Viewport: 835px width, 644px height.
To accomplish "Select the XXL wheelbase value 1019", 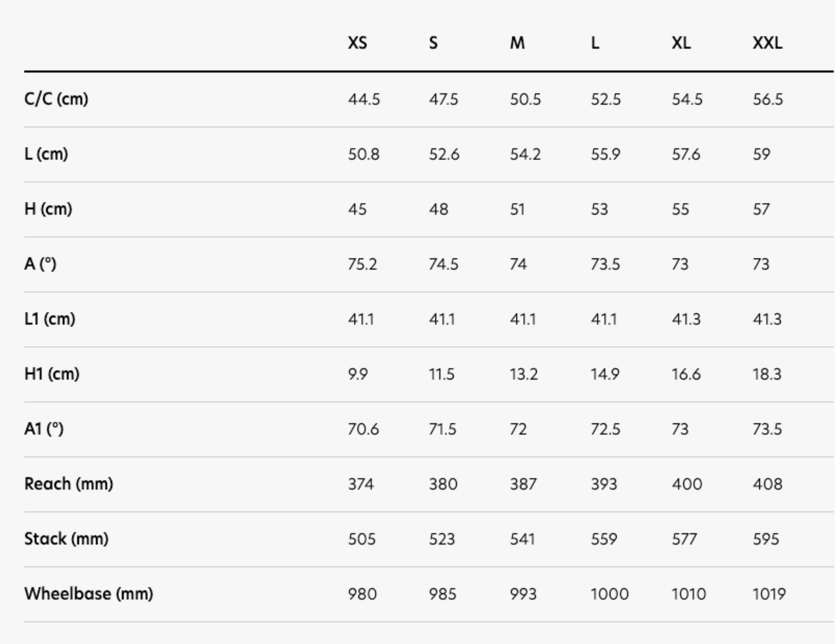I will (769, 594).
